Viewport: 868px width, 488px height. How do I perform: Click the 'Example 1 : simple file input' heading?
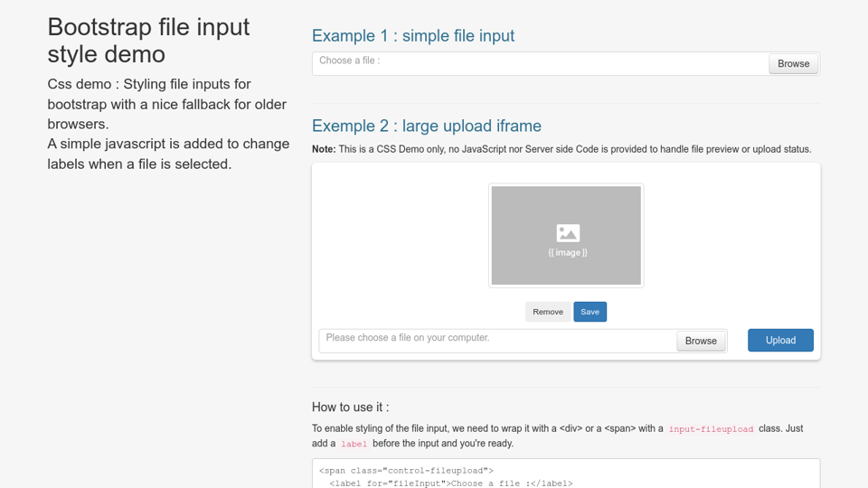click(x=413, y=36)
